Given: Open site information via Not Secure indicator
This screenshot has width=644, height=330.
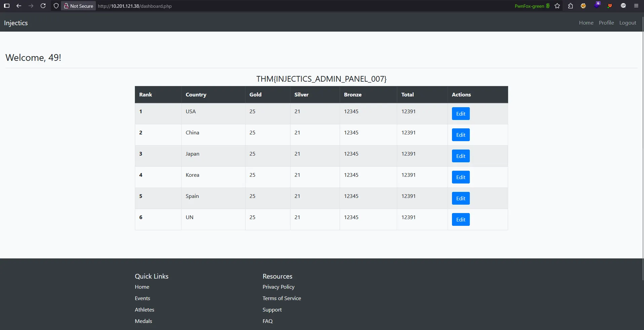Looking at the screenshot, I should (78, 6).
